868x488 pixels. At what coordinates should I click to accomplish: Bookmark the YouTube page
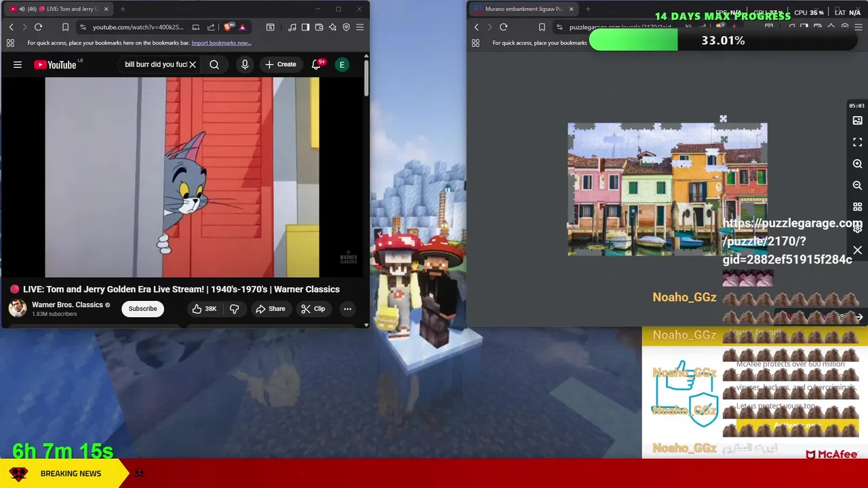[x=65, y=27]
